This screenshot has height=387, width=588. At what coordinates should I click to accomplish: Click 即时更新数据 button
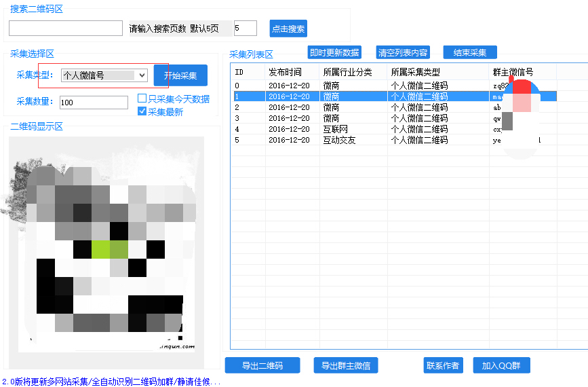click(334, 52)
